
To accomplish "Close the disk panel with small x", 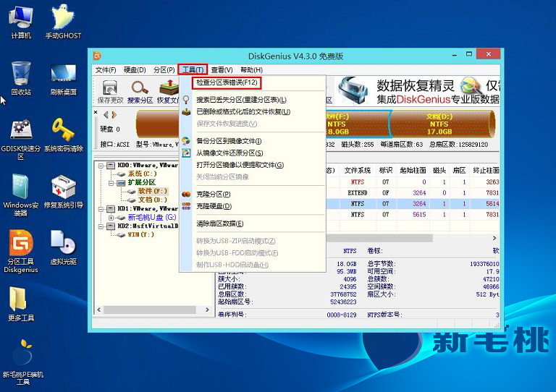I will (96, 112).
